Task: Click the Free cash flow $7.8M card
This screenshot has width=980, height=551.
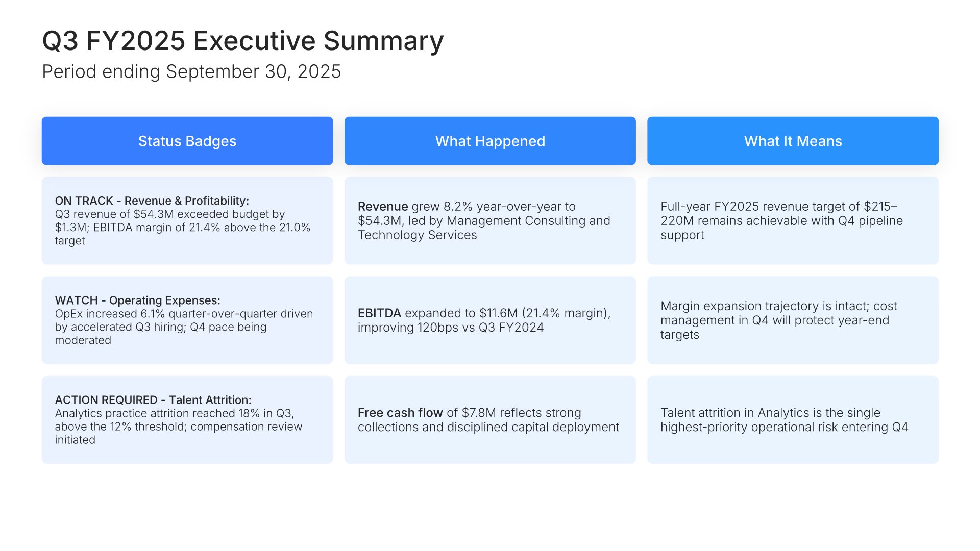Action: (x=490, y=419)
